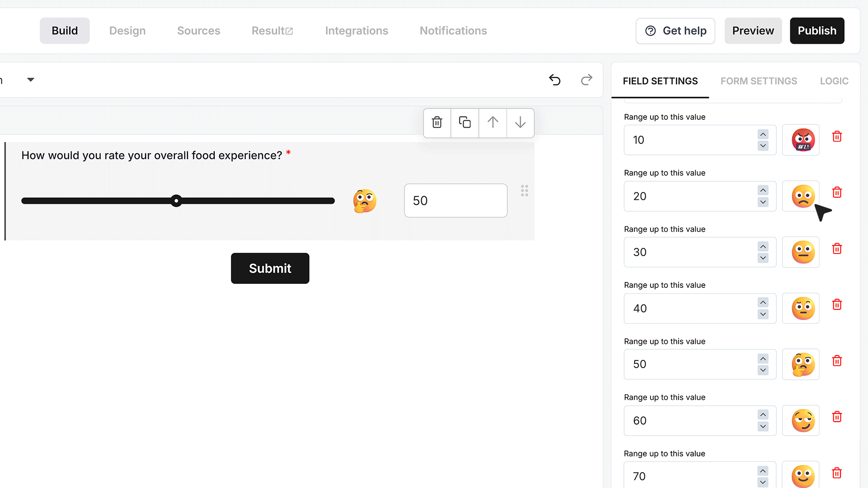Delete the field with toolbar trash icon

[437, 122]
